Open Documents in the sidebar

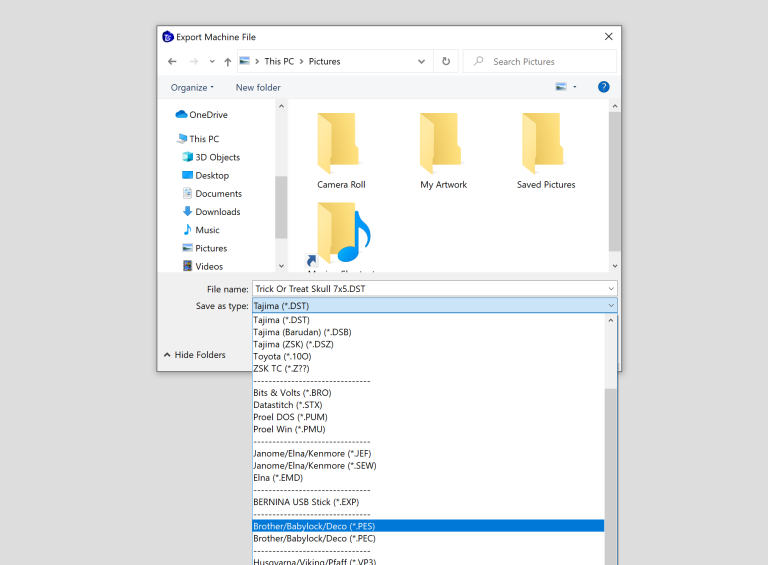click(212, 193)
